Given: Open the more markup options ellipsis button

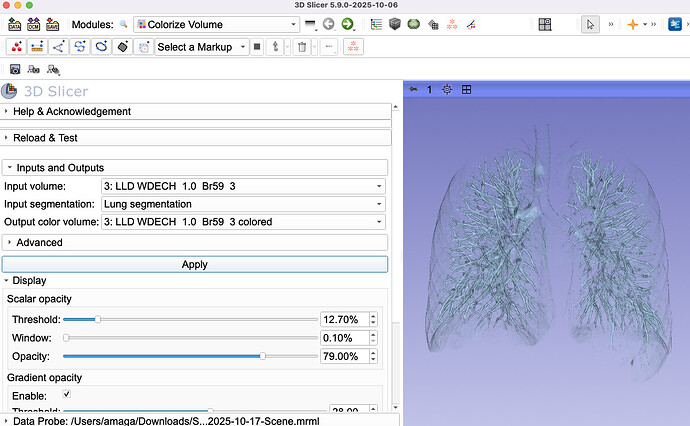Looking at the screenshot, I should pos(329,47).
